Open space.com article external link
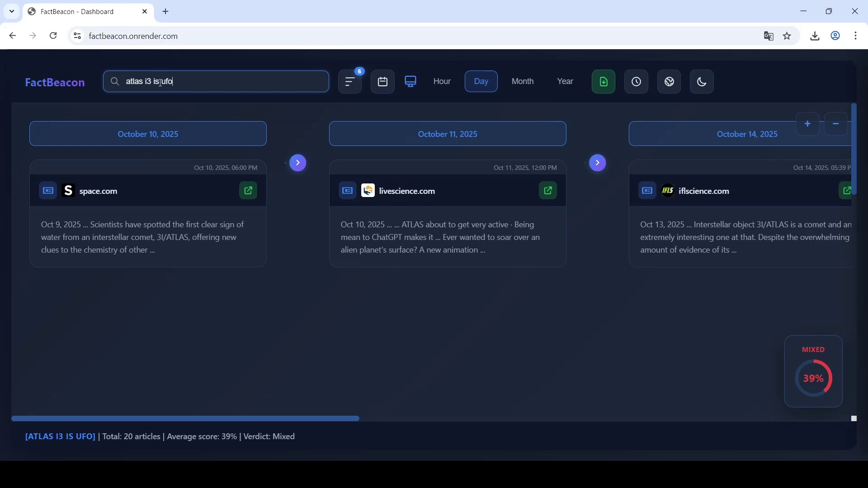This screenshot has width=868, height=488. point(248,191)
